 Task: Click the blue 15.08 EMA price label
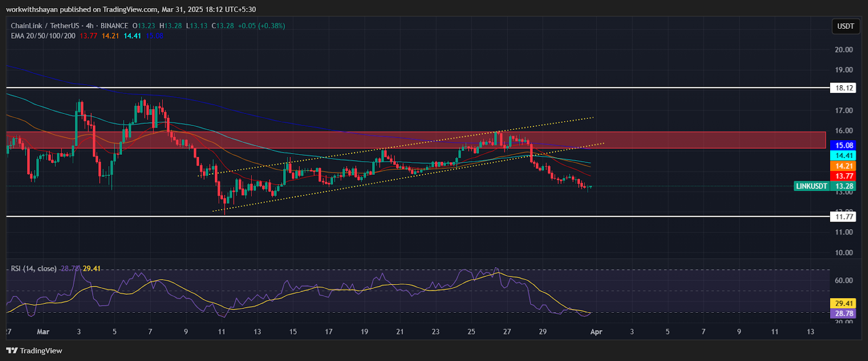pyautogui.click(x=844, y=145)
